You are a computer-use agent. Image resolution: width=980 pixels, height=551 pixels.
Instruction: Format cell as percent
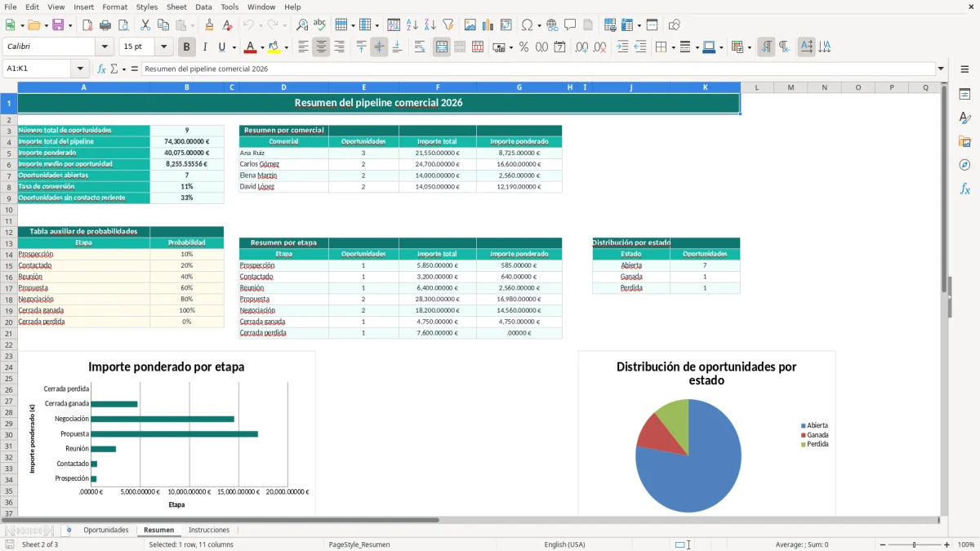523,47
